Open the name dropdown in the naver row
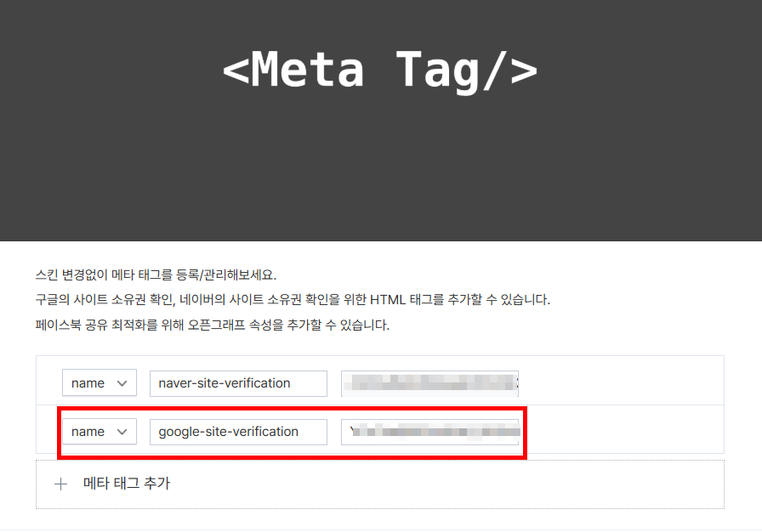This screenshot has width=762, height=532. click(x=99, y=382)
